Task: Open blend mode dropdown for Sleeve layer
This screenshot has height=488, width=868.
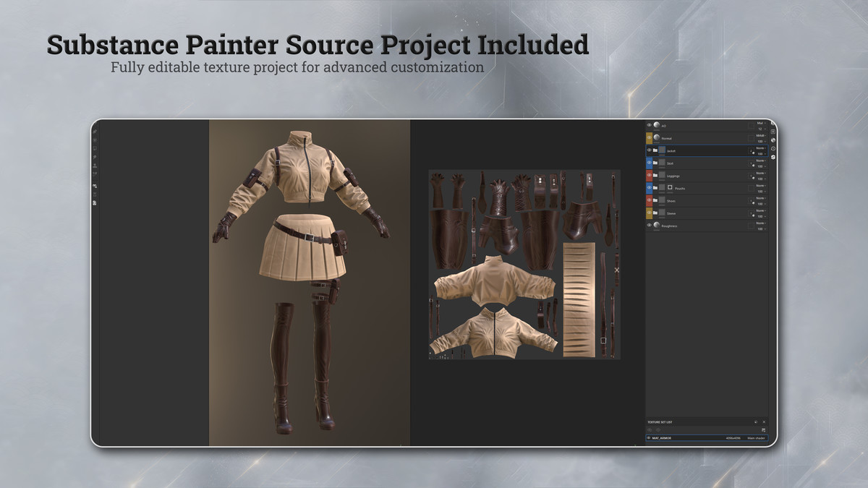Action: click(761, 210)
